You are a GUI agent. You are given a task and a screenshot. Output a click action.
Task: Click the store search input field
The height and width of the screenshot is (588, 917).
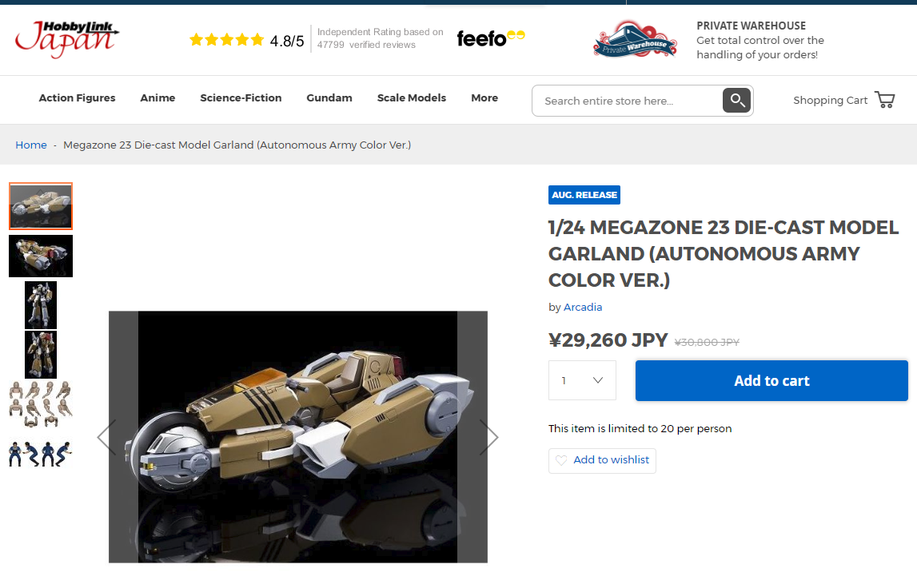click(x=628, y=101)
